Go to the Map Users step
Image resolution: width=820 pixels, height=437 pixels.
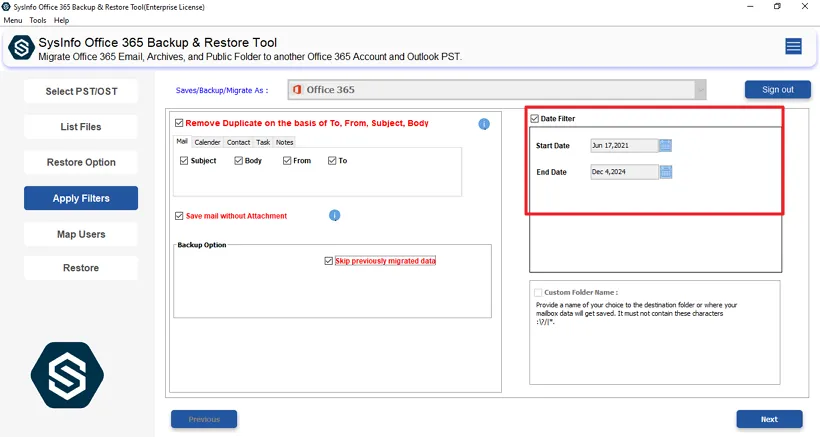point(81,234)
